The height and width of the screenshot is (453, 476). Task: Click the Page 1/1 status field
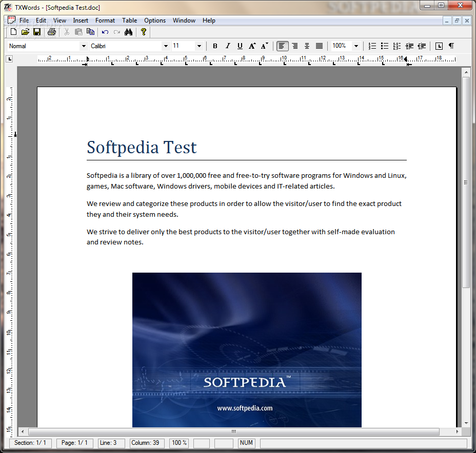click(75, 443)
